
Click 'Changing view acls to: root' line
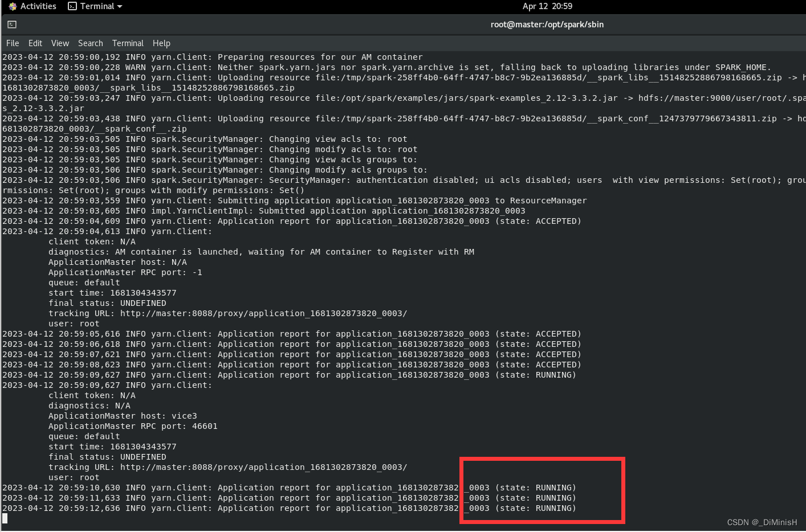[205, 139]
